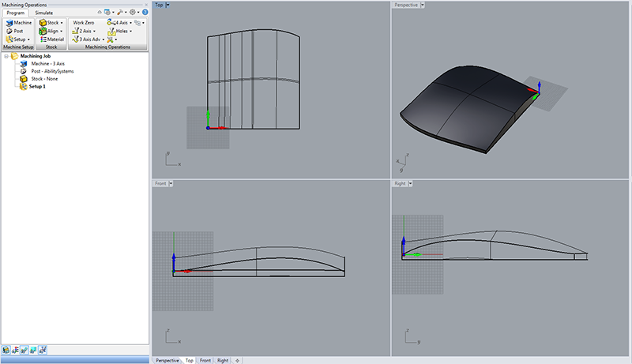Click the 2 Axis operations icon
The width and height of the screenshot is (632, 364).
pos(75,31)
